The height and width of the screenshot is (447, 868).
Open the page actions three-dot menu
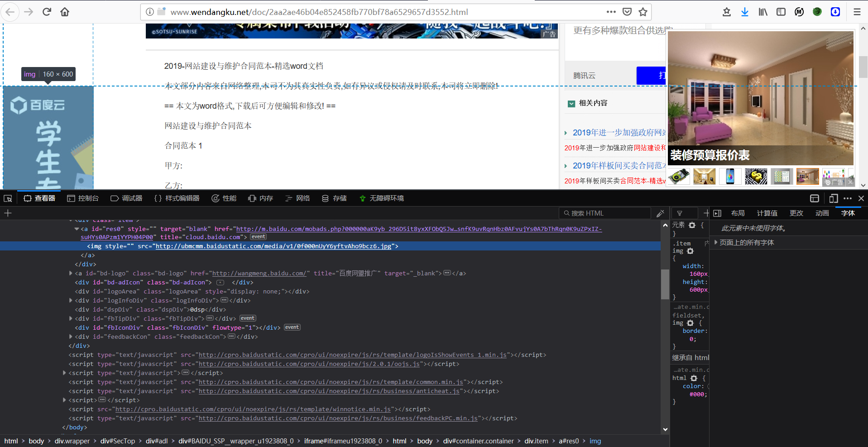[x=611, y=12]
